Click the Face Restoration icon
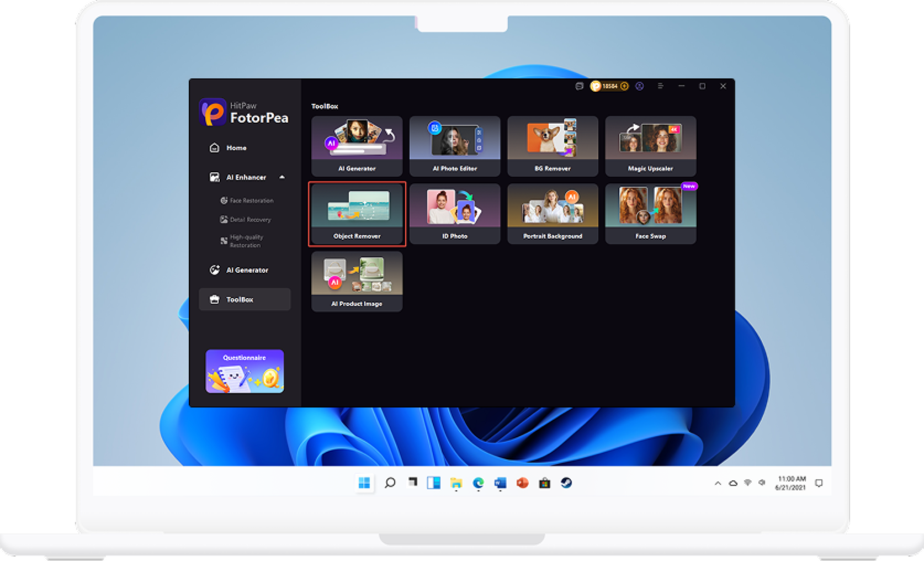Viewport: 924px width, 561px height. (x=224, y=200)
